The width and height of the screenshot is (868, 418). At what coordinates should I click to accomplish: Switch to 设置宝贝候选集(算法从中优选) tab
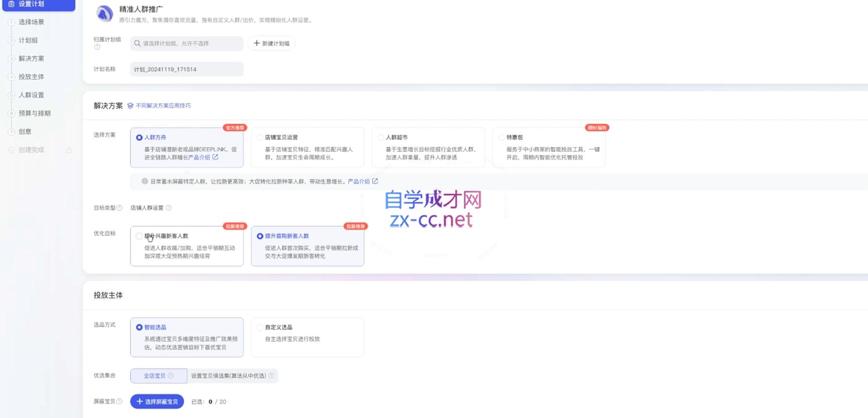coord(232,376)
